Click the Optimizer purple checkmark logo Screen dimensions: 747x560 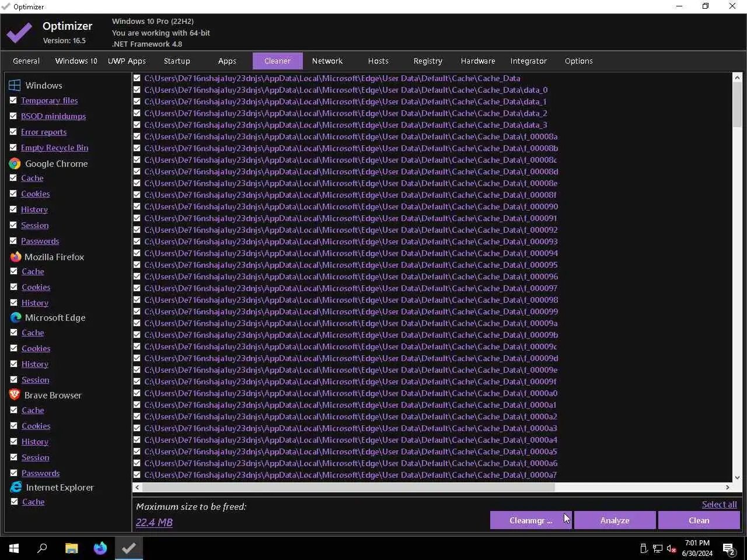tap(19, 33)
